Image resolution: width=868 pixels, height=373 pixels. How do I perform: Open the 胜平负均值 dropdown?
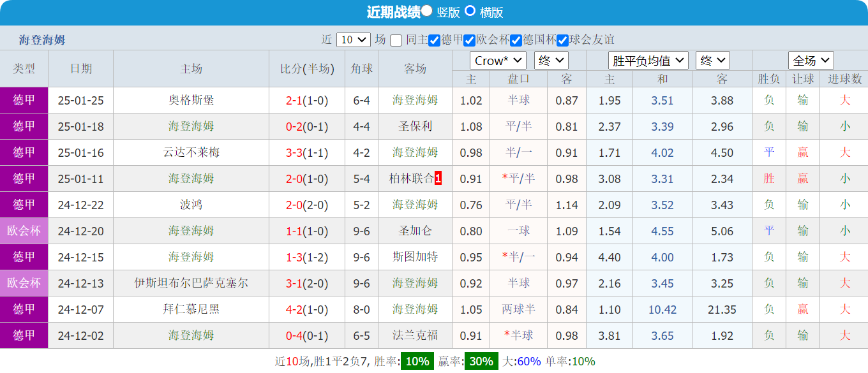point(648,60)
